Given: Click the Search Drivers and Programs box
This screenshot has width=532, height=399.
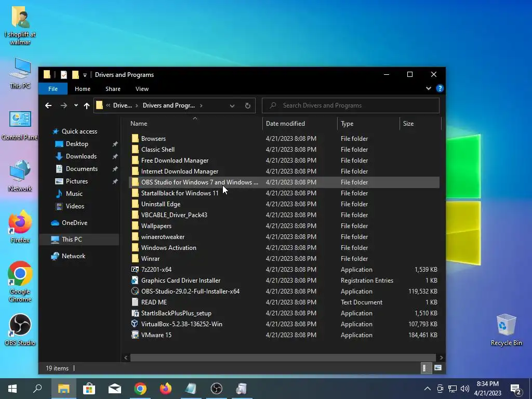Looking at the screenshot, I should point(351,105).
